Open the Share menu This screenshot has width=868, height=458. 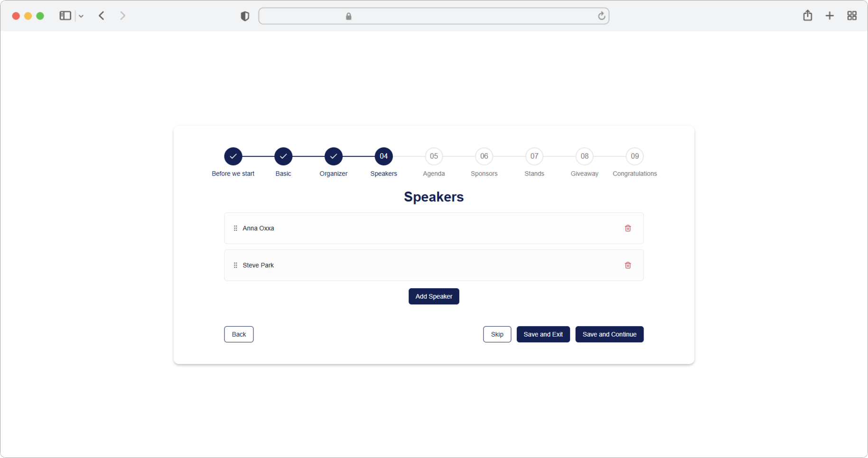(807, 16)
